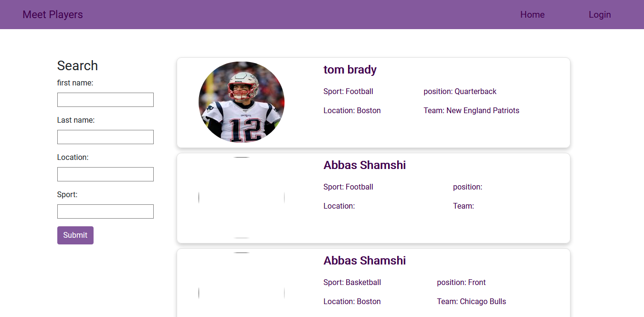Screen dimensions: 644x317
Task: Select 'Team: New England Patriots' text
Action: (x=471, y=110)
